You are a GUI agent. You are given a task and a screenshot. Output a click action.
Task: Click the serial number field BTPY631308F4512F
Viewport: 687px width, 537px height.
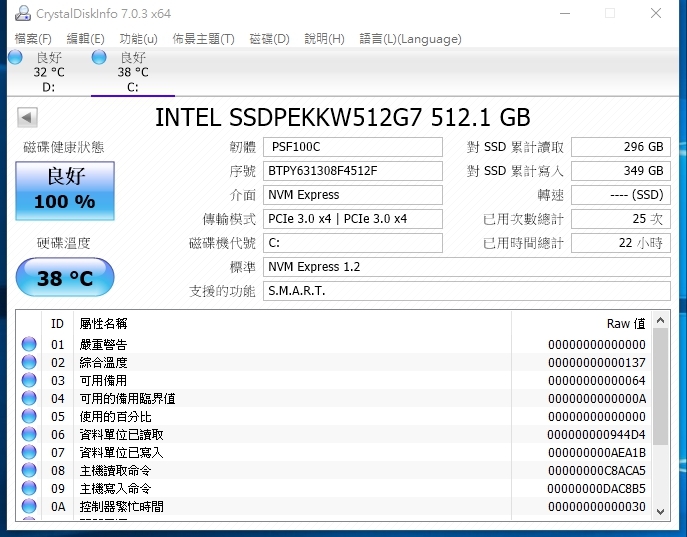(x=353, y=171)
